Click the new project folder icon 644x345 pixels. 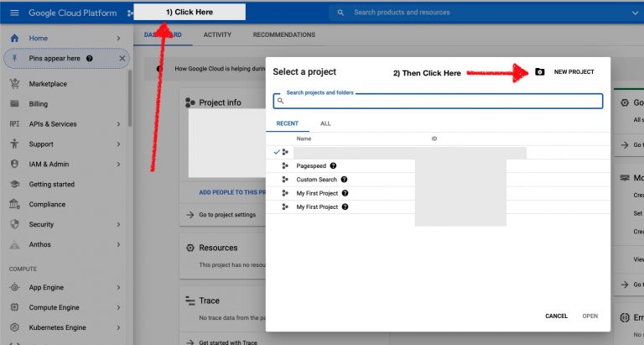(x=540, y=72)
